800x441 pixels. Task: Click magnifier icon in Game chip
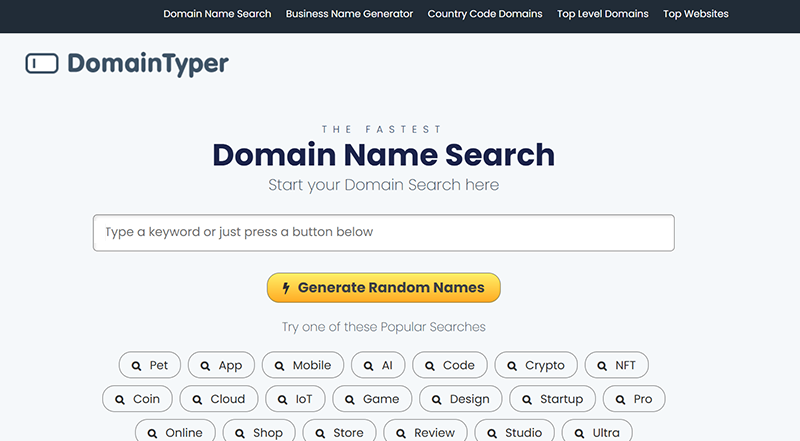pyautogui.click(x=350, y=400)
